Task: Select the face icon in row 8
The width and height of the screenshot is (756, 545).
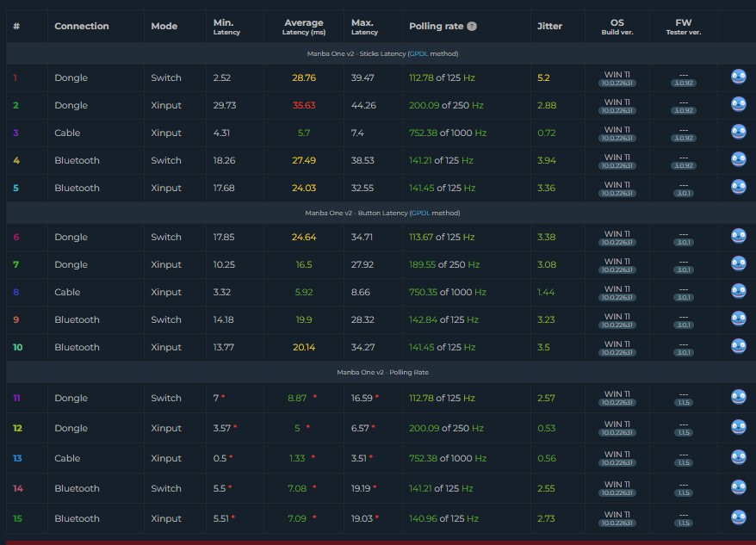Action: pos(738,291)
